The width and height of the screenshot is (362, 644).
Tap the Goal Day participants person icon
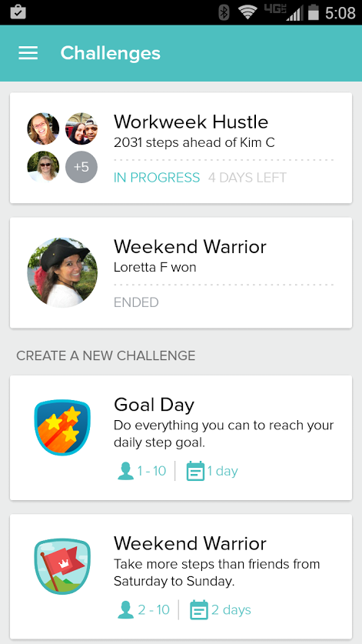pos(125,471)
